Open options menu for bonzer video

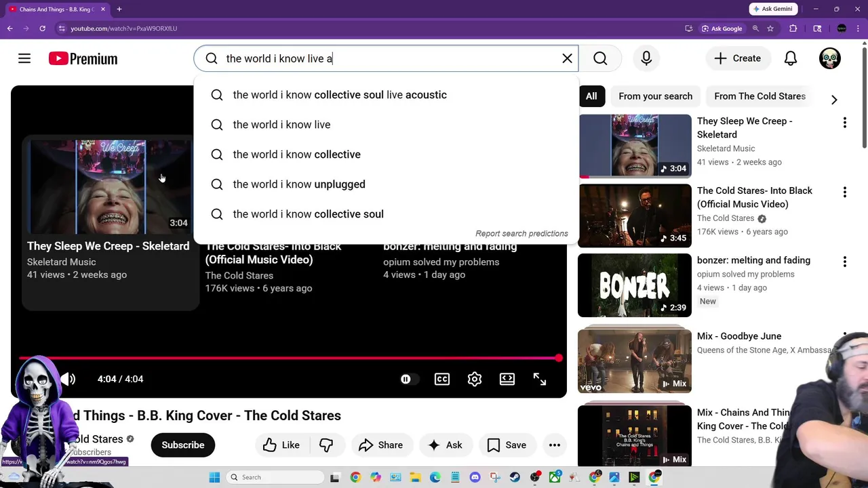click(x=845, y=262)
